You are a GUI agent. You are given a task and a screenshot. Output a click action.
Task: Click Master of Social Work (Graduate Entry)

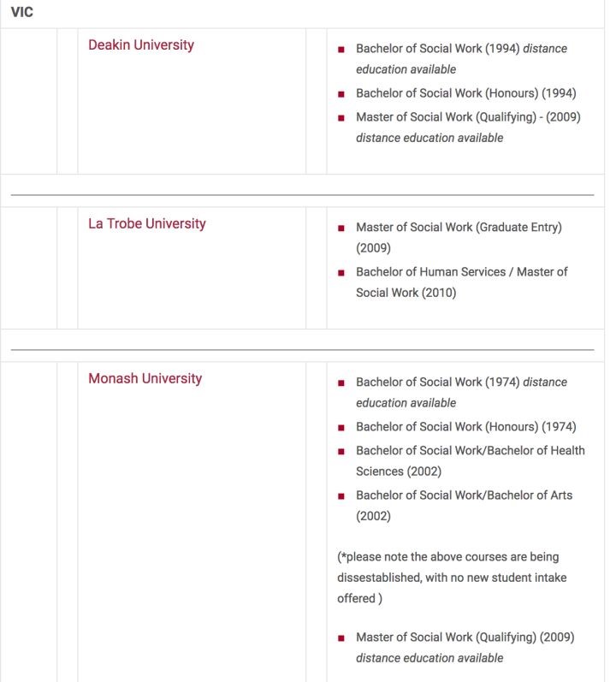point(459,228)
